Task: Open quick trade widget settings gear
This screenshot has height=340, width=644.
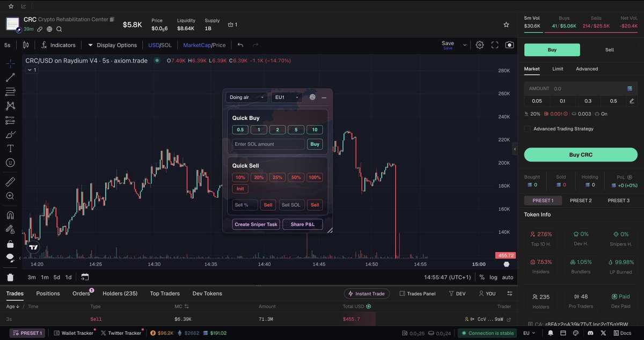Action: [313, 97]
